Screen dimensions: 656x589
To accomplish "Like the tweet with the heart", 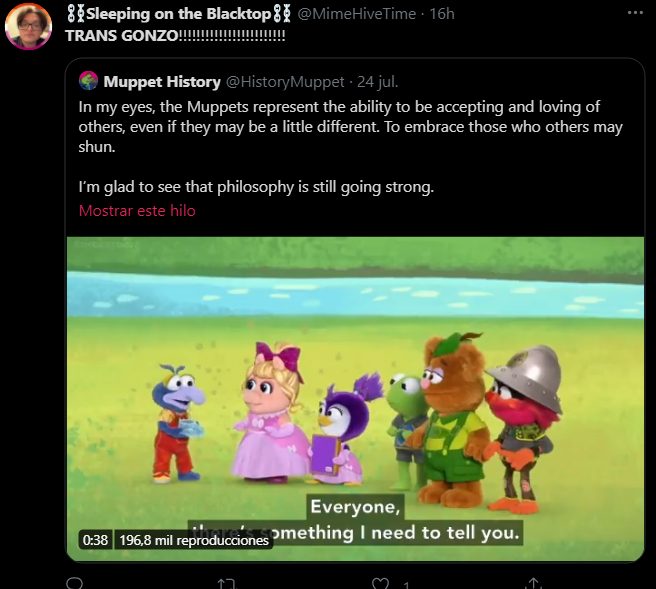I will (380, 583).
